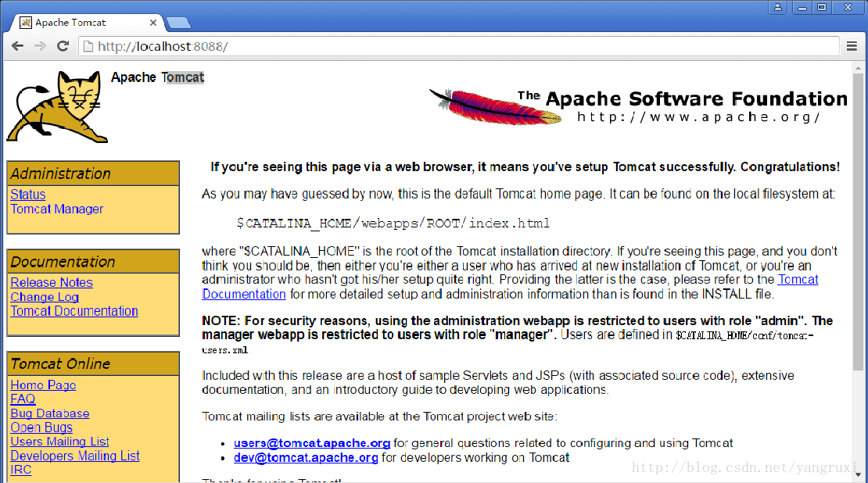Click the Documentation section header

point(93,262)
